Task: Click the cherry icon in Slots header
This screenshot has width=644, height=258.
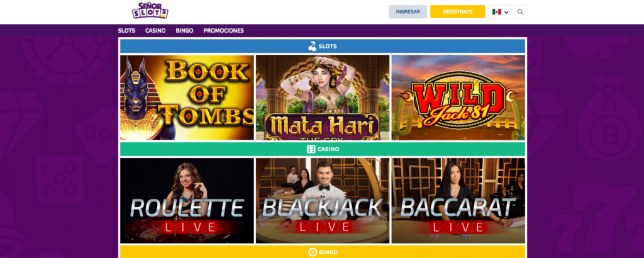Action: (x=313, y=46)
